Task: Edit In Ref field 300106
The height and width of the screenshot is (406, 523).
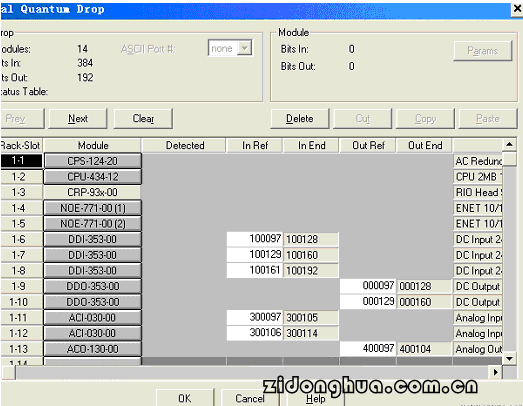Action: [x=255, y=333]
